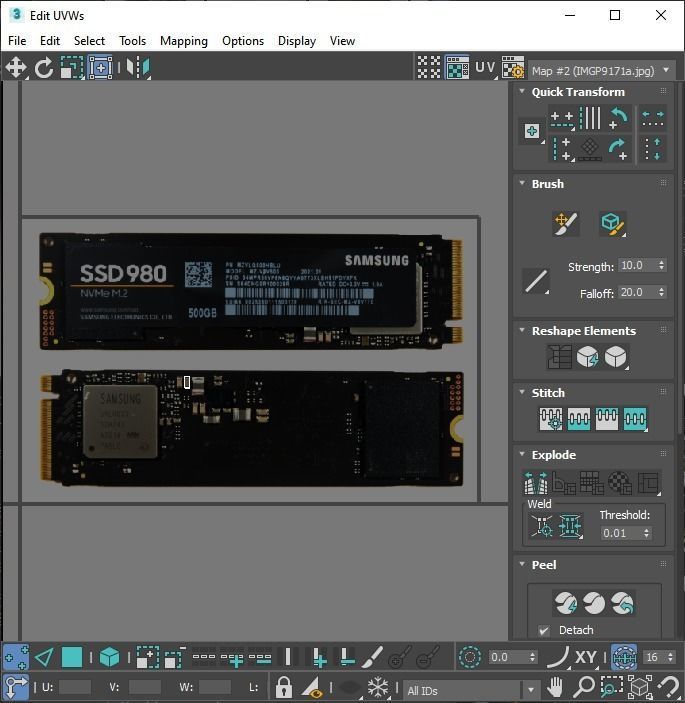This screenshot has width=685, height=703.
Task: Select the Rotate Selected Subobject tool
Action: 44,68
